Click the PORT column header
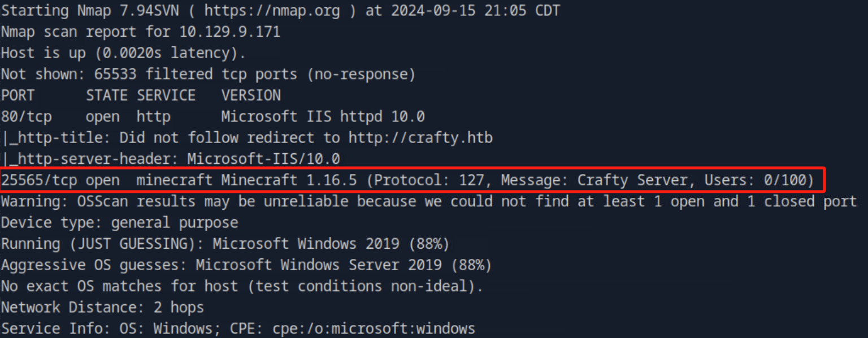 (x=18, y=96)
